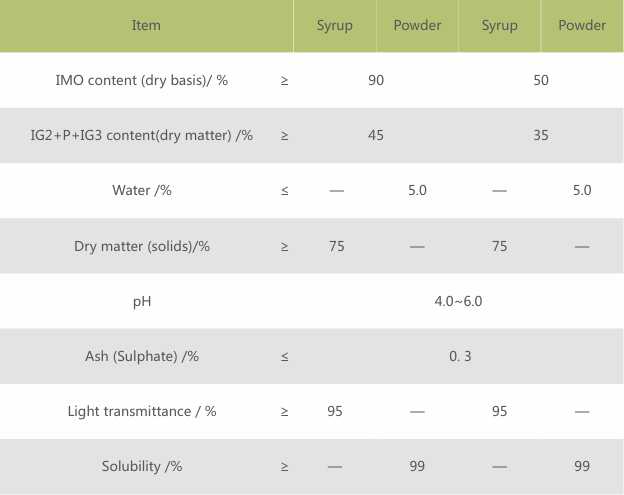The width and height of the screenshot is (624, 495).
Task: Click the IG2+P+IG3 content row label
Action: pos(141,135)
